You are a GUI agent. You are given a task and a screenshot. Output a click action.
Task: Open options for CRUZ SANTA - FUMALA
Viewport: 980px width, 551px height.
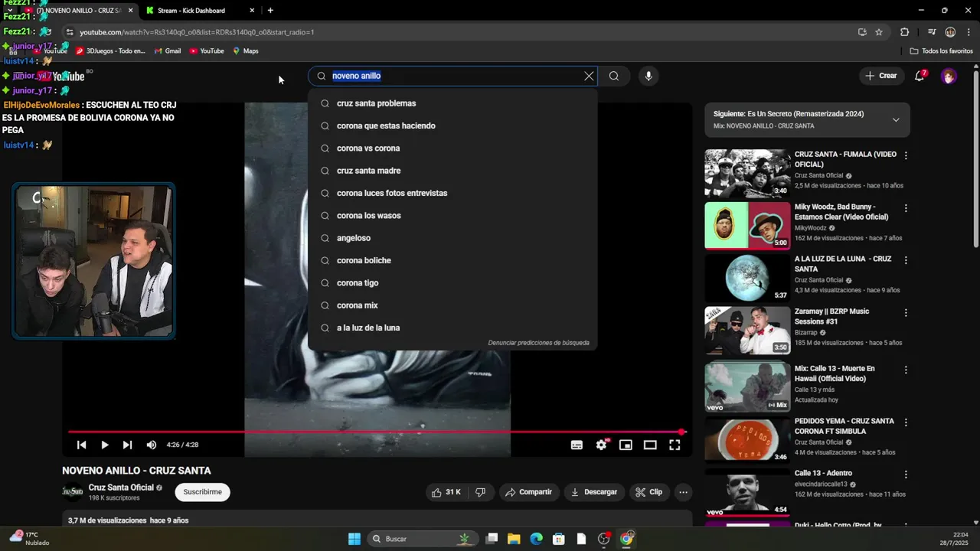coord(906,155)
